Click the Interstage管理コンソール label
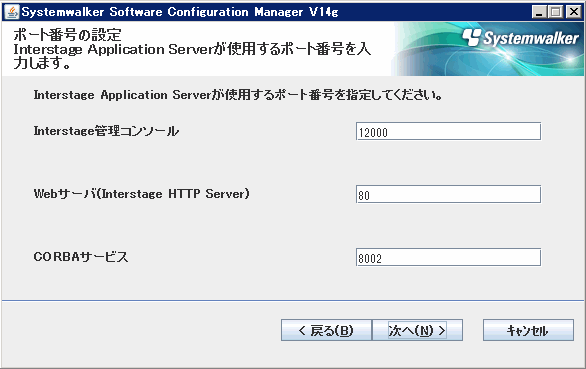 (x=106, y=131)
